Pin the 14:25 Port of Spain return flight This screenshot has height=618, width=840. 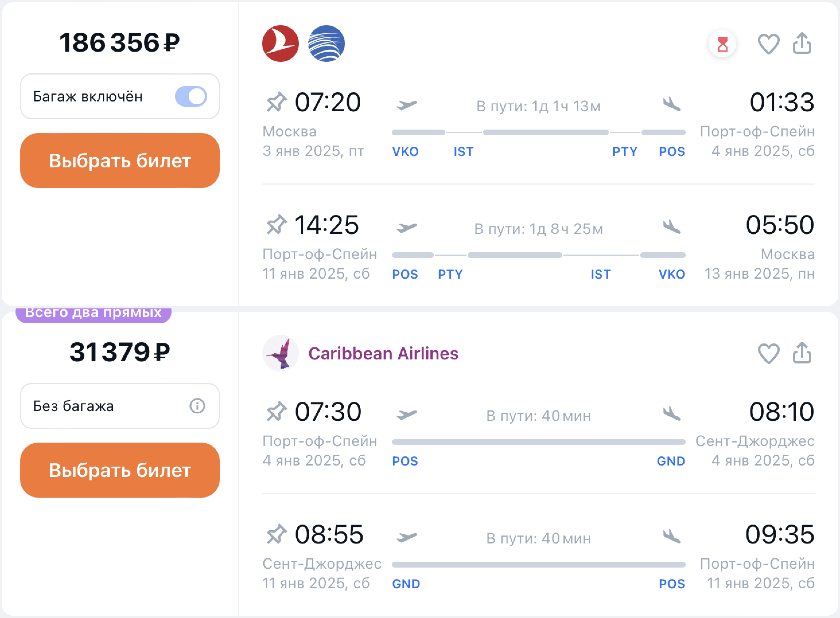pos(276,225)
